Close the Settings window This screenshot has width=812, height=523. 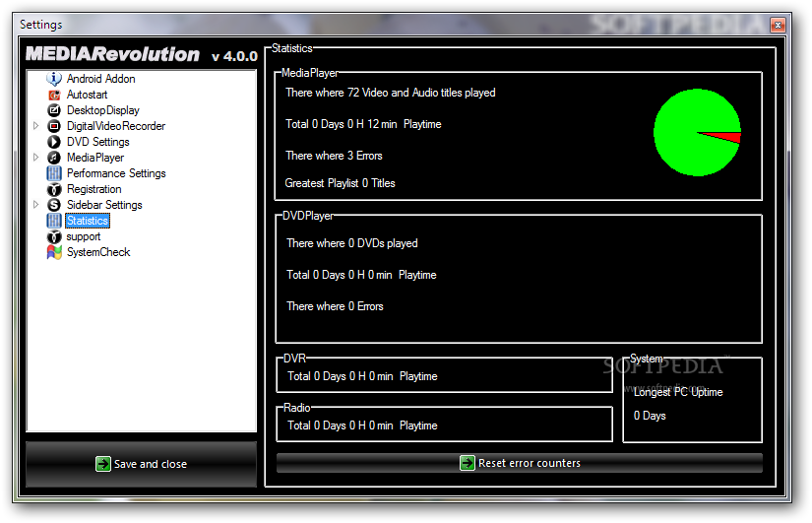(778, 25)
